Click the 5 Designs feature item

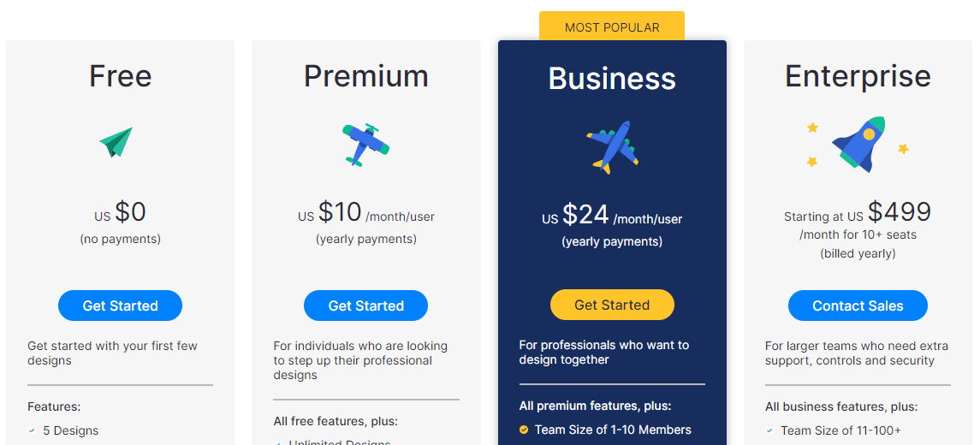click(63, 430)
